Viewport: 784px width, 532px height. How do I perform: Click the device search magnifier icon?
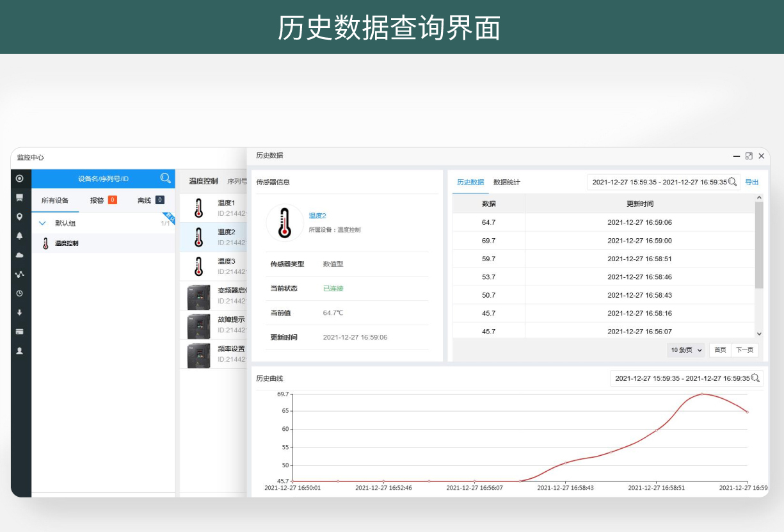[166, 179]
